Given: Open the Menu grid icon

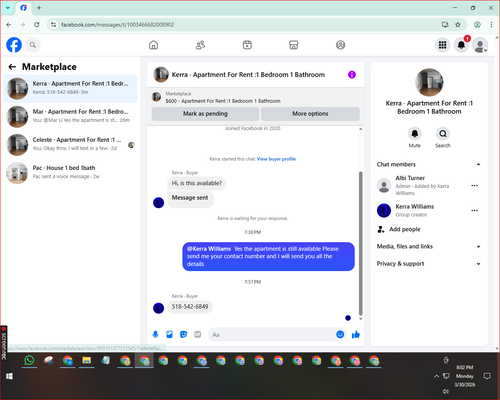Looking at the screenshot, I should coord(442,45).
